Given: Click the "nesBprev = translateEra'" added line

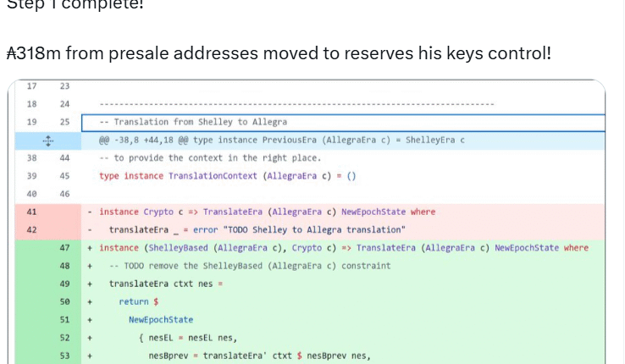Looking at the screenshot, I should pyautogui.click(x=259, y=356).
